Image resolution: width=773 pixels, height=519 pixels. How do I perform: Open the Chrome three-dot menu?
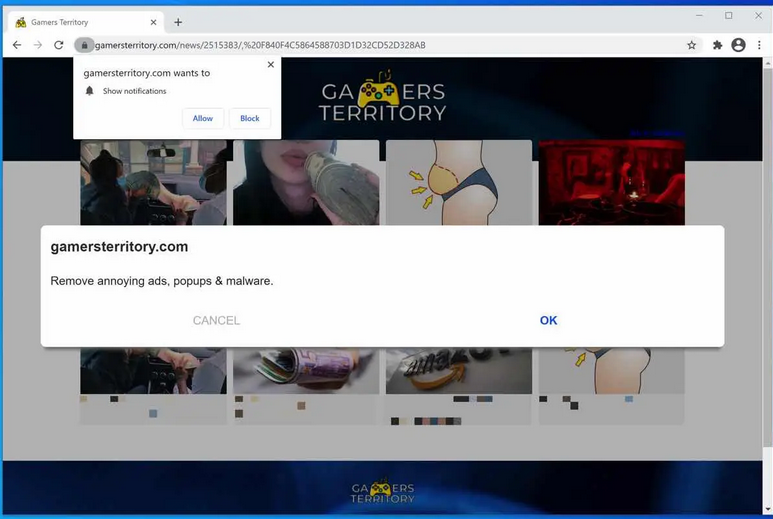(x=759, y=45)
